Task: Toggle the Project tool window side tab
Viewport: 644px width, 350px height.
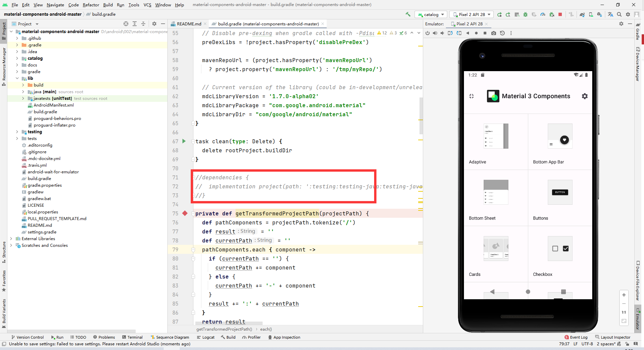Action: click(4, 31)
